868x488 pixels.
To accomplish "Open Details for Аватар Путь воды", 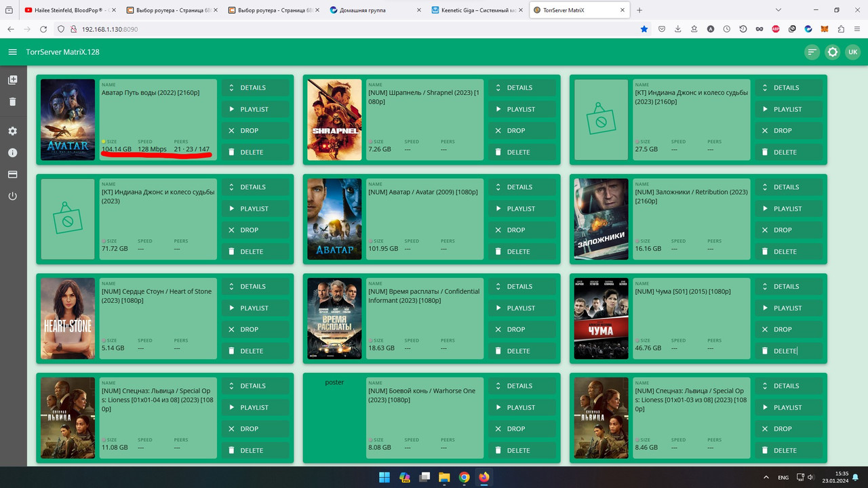I will pyautogui.click(x=255, y=87).
